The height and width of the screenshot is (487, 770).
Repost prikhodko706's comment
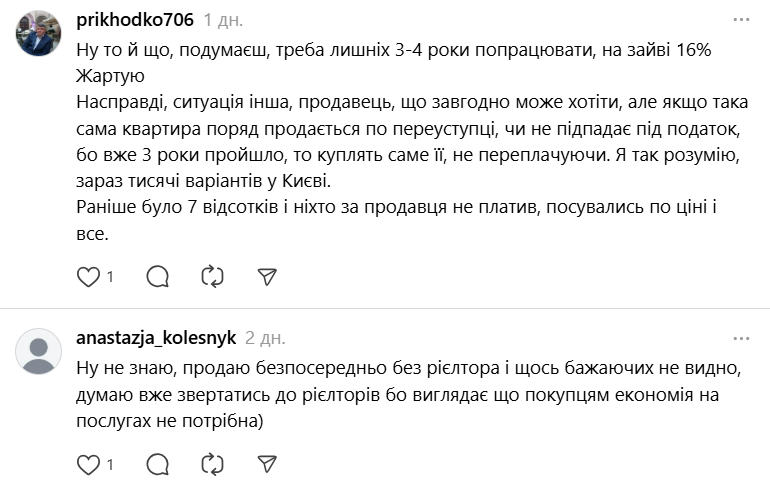pyautogui.click(x=212, y=276)
